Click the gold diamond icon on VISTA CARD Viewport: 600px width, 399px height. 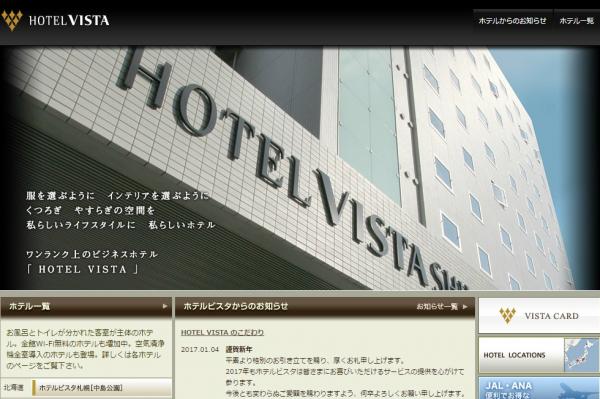click(x=507, y=316)
